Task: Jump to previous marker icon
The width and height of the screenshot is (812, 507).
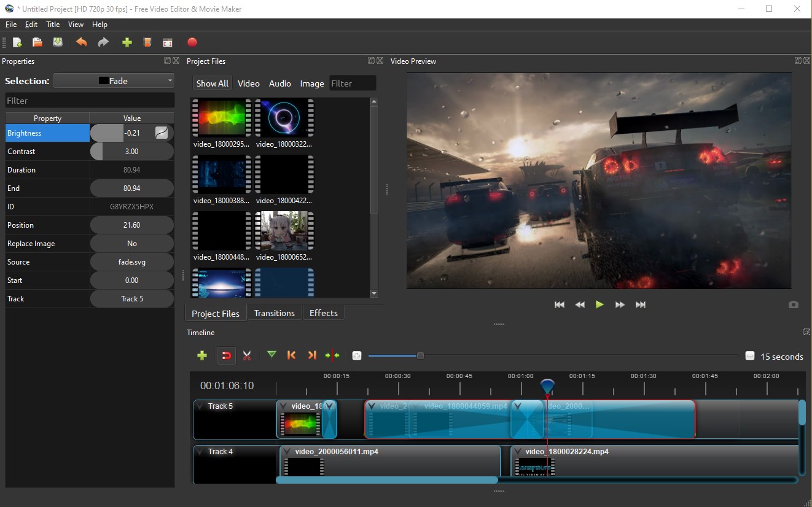Action: coord(292,355)
